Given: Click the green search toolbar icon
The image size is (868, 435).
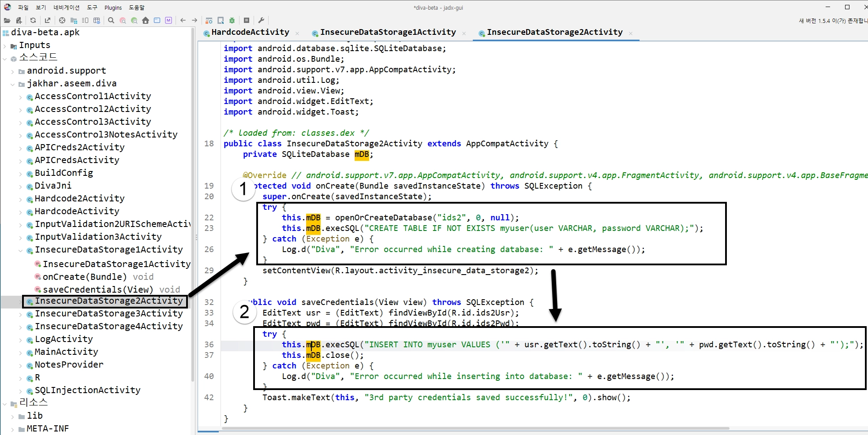Looking at the screenshot, I should point(134,20).
